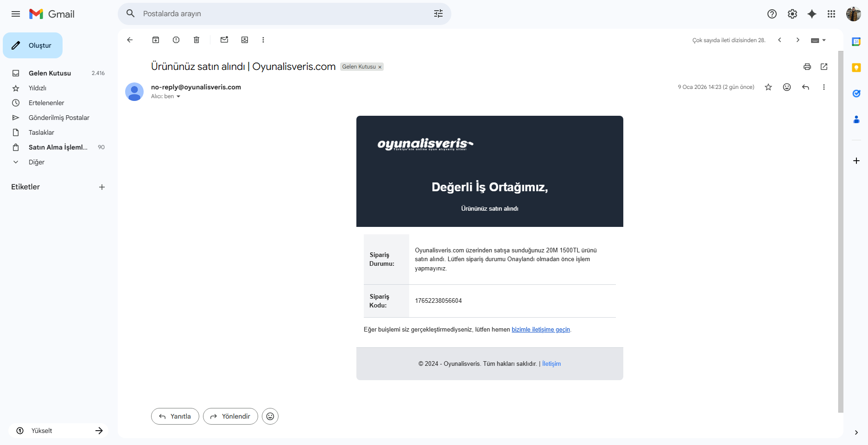
Task: Collapse the side panel chevron
Action: 856,432
